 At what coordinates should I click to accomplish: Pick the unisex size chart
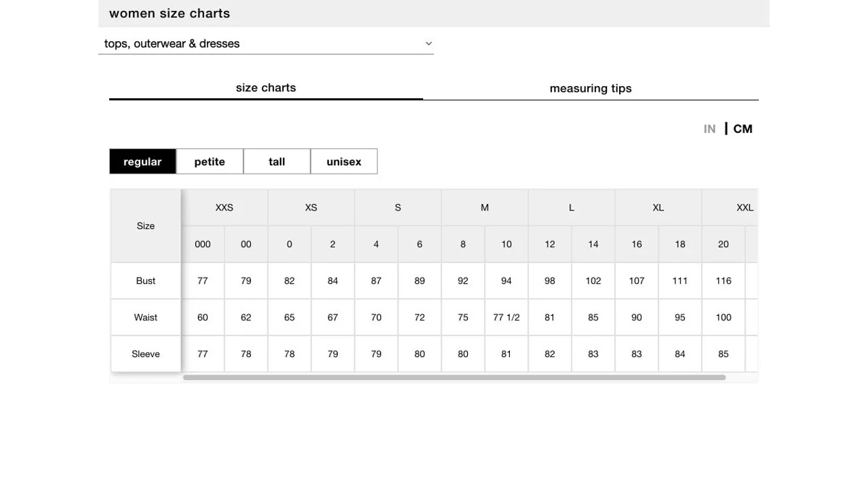[x=344, y=161]
